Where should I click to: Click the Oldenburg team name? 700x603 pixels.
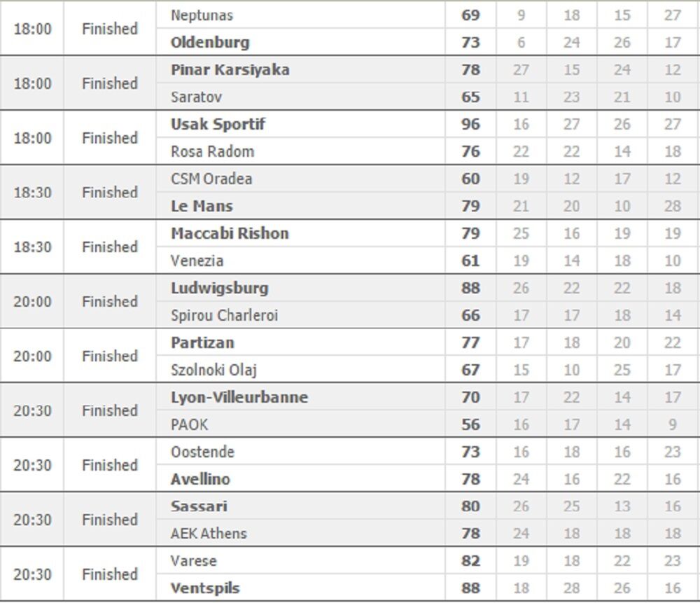(x=210, y=43)
